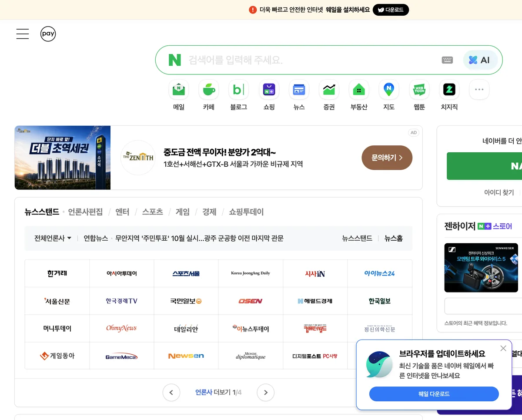
Task: Open 카페 shortcut icon
Action: pyautogui.click(x=209, y=90)
